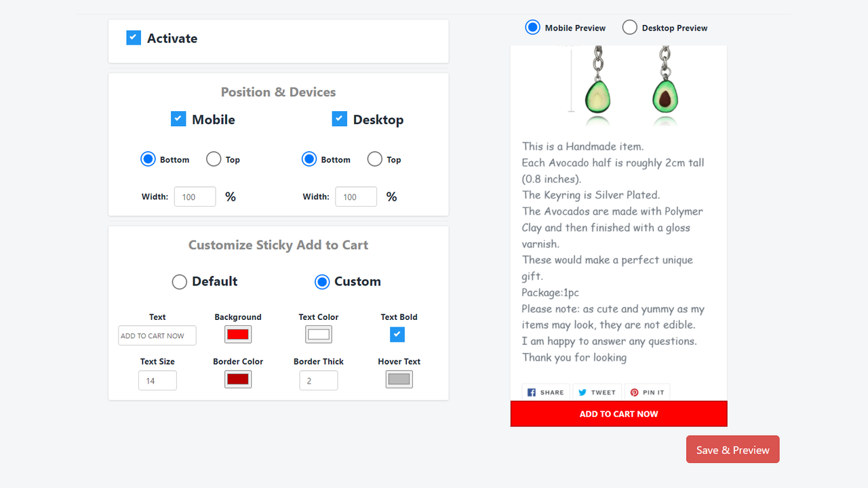This screenshot has width=868, height=488.
Task: Open the Background color swatch
Action: coord(238,334)
